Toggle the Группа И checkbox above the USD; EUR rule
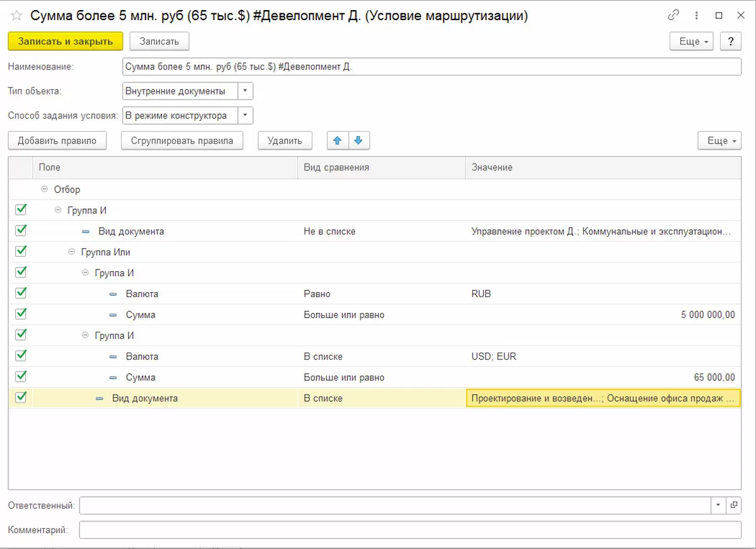756x549 pixels. [x=21, y=334]
